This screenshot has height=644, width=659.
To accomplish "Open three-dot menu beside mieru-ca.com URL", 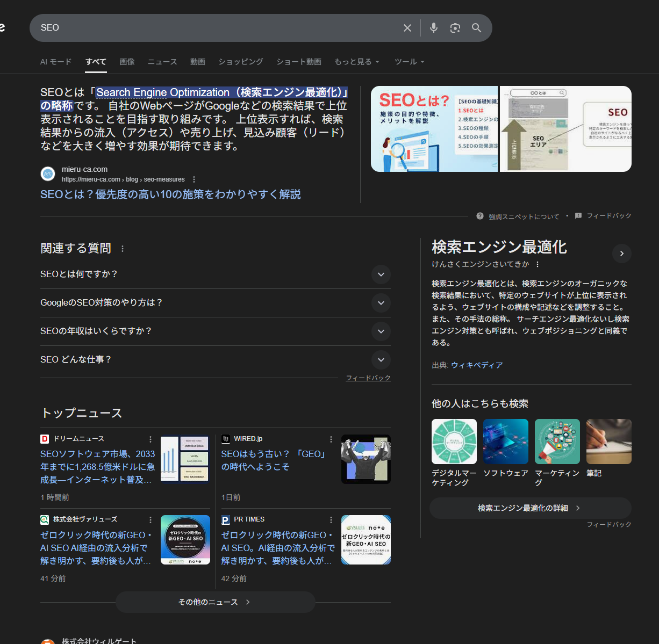I will tap(194, 179).
